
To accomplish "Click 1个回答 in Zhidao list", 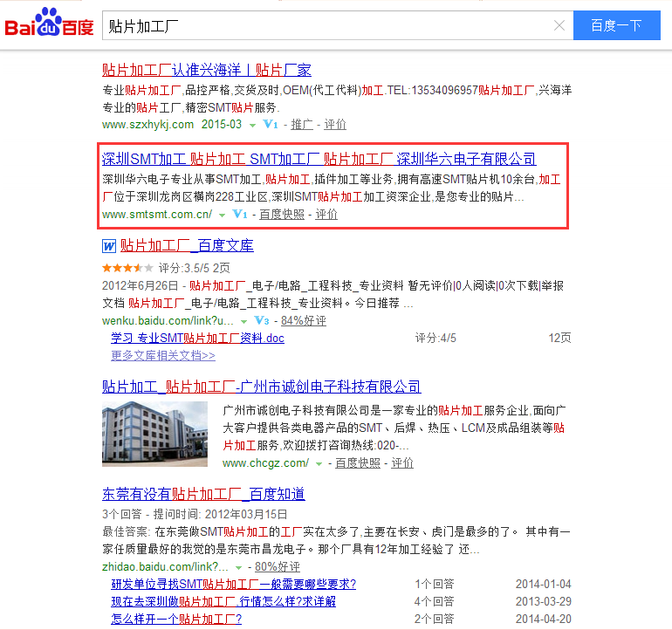I will pos(435,584).
